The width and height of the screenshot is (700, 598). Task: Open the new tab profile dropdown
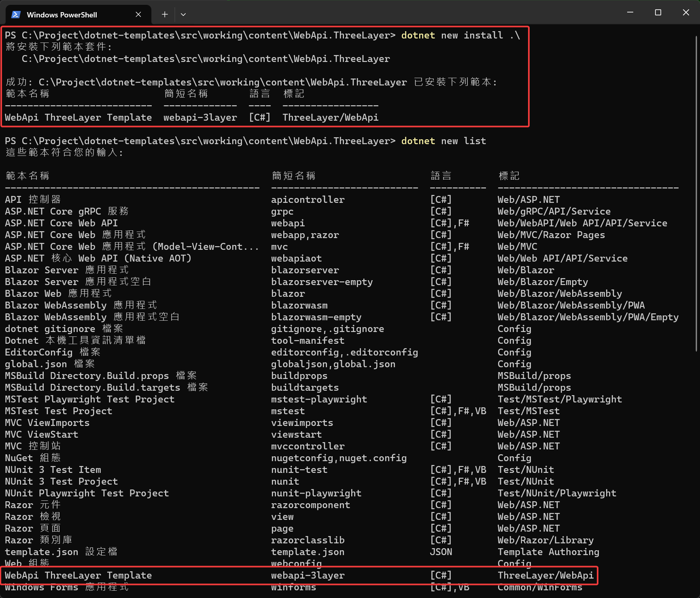pos(183,15)
